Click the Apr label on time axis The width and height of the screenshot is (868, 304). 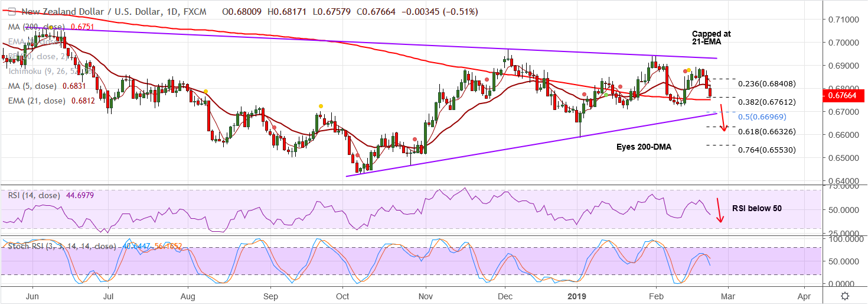803,295
